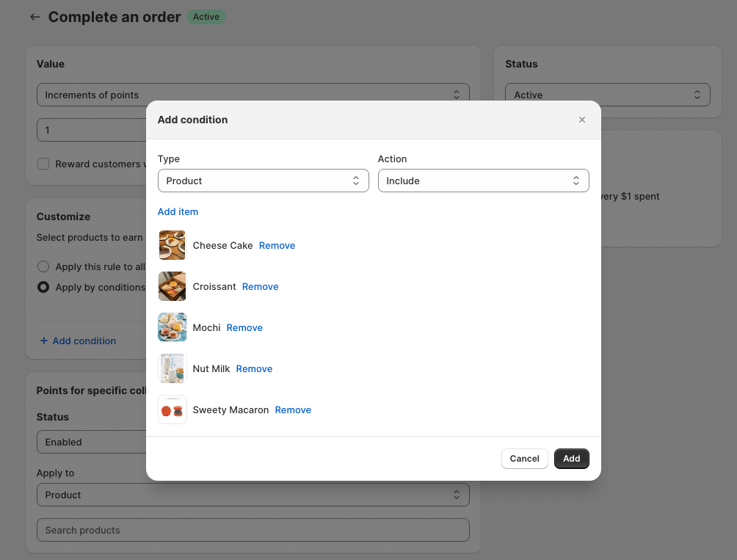Select the Apply this rule to all radio
This screenshot has width=737, height=560.
tap(43, 266)
